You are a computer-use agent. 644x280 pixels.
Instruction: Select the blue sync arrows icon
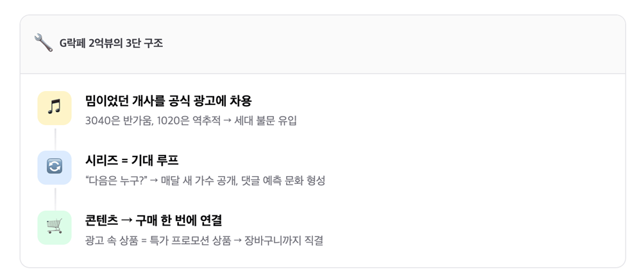tap(55, 167)
